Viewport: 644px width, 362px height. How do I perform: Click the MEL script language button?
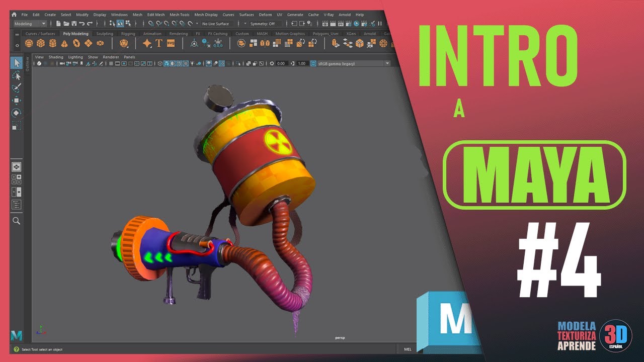tap(408, 349)
